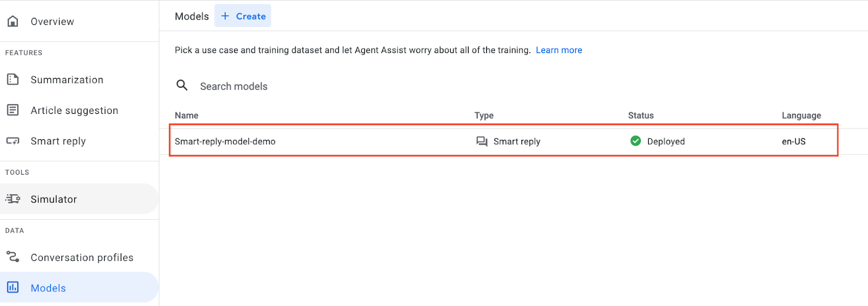
Task: Click the Summarization document icon
Action: (x=12, y=79)
